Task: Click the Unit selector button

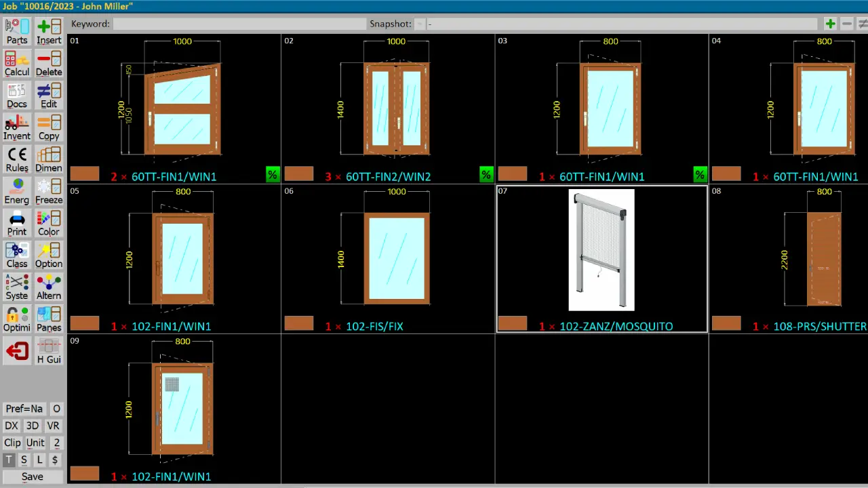Action: 35,443
